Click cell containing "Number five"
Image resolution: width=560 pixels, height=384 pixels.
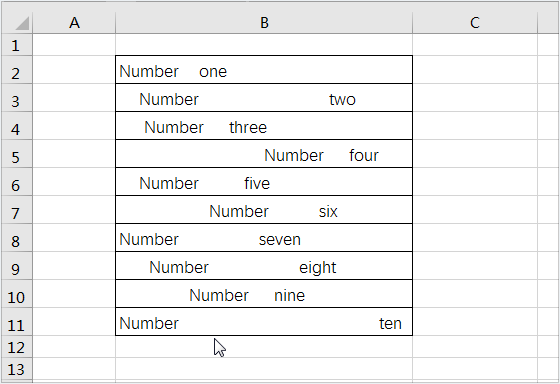(264, 181)
